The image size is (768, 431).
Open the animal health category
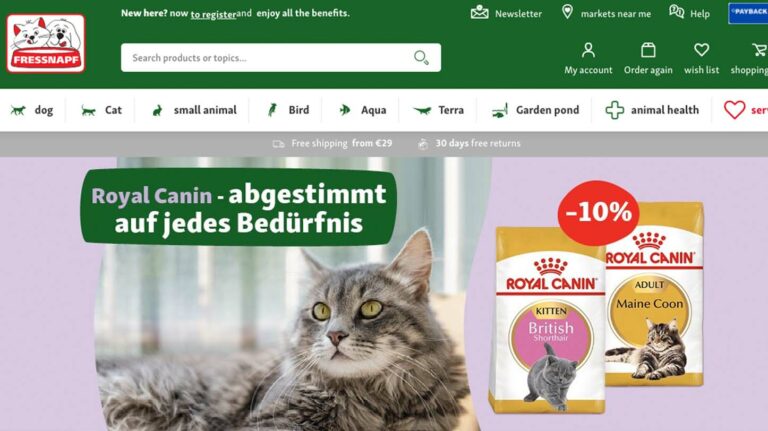tap(652, 110)
